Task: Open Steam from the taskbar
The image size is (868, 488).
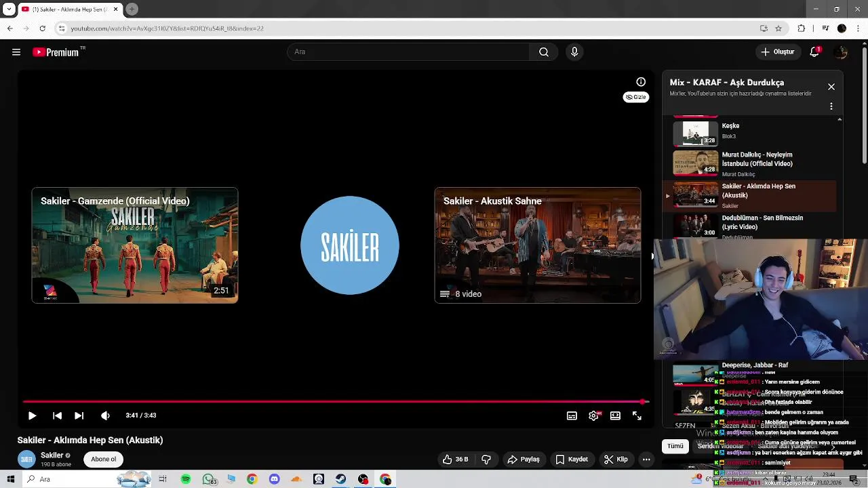Action: pyautogui.click(x=340, y=479)
